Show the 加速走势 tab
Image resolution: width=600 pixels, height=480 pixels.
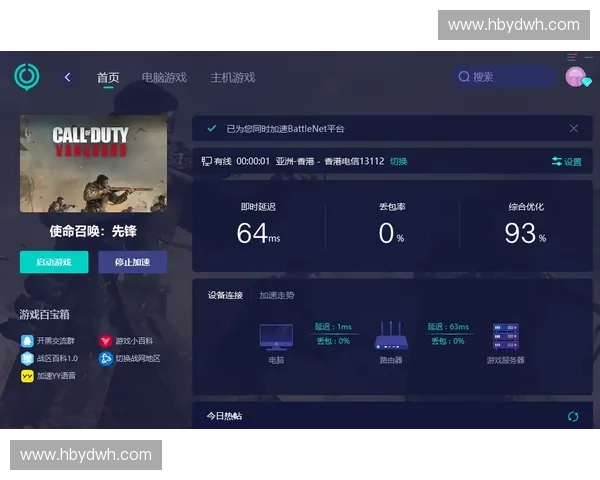pyautogui.click(x=277, y=295)
